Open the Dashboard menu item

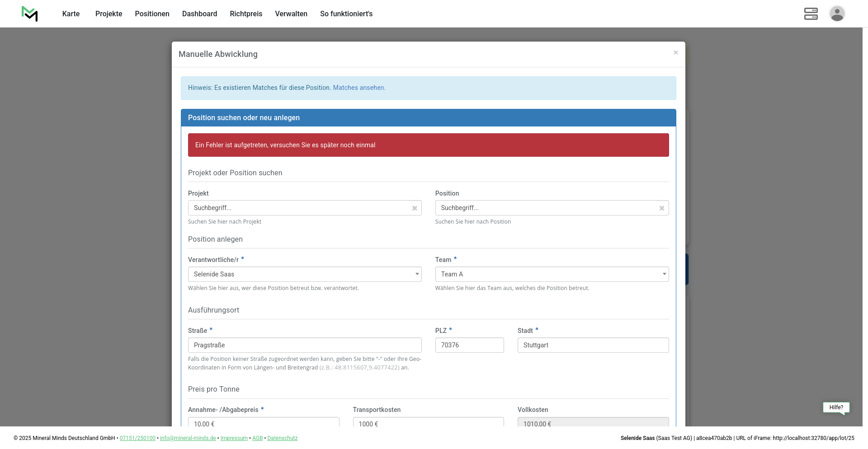tap(199, 14)
